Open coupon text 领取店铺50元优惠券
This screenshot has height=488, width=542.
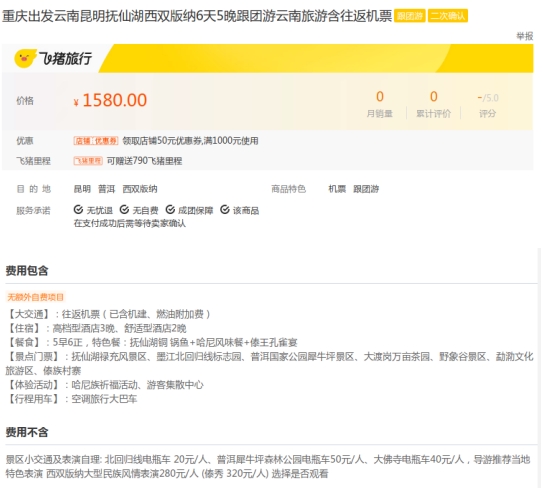pos(190,141)
